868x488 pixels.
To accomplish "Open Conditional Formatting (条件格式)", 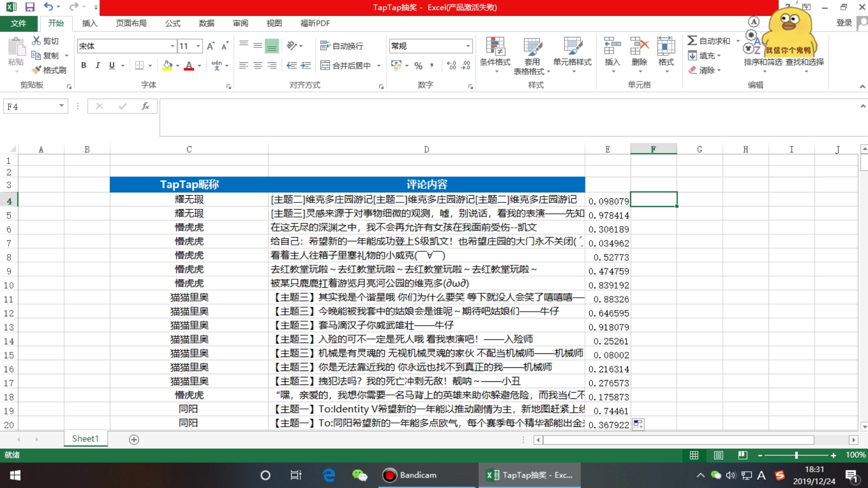I will click(x=495, y=54).
